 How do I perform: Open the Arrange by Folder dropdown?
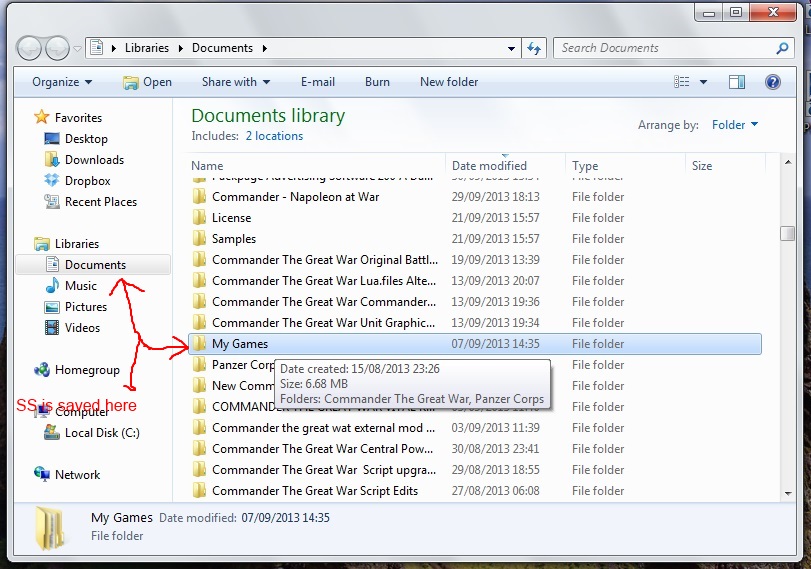tap(734, 125)
